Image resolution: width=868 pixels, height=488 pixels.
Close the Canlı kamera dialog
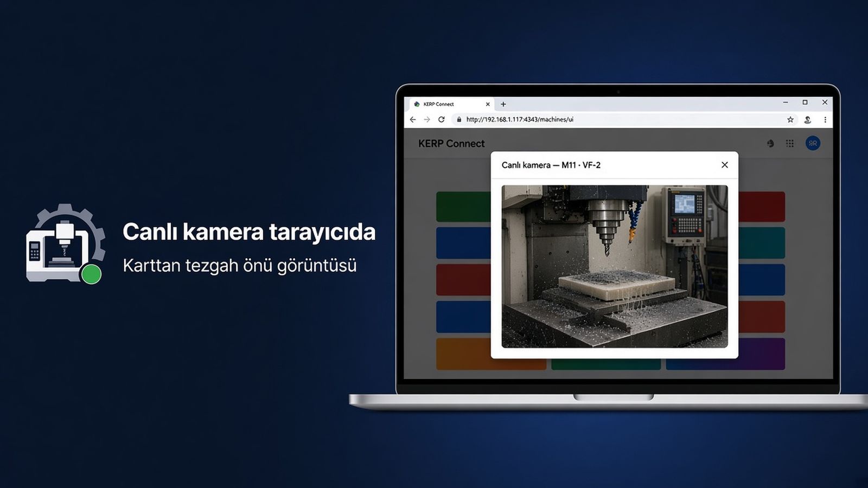pos(724,165)
